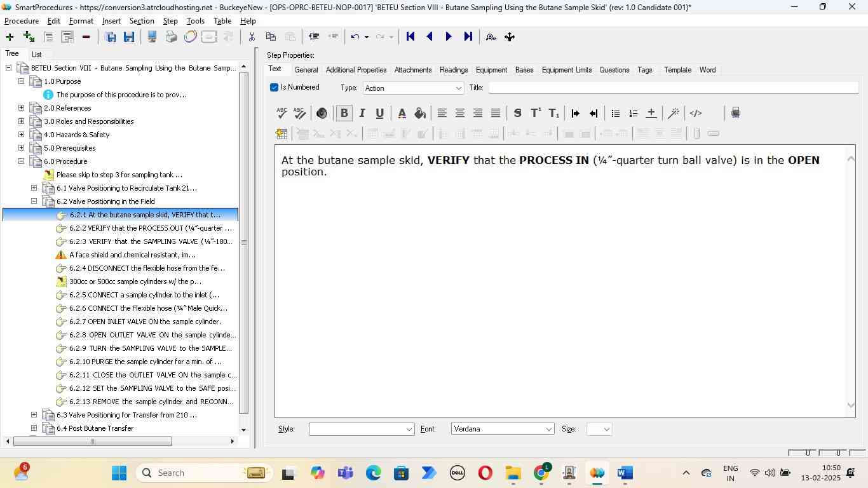
Task: Open the Procedure menu
Action: pyautogui.click(x=22, y=21)
